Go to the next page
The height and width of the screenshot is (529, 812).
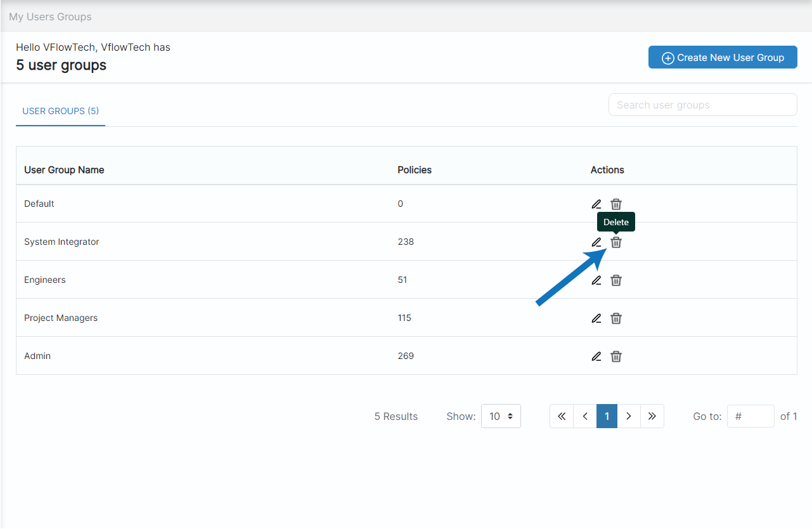pos(629,416)
